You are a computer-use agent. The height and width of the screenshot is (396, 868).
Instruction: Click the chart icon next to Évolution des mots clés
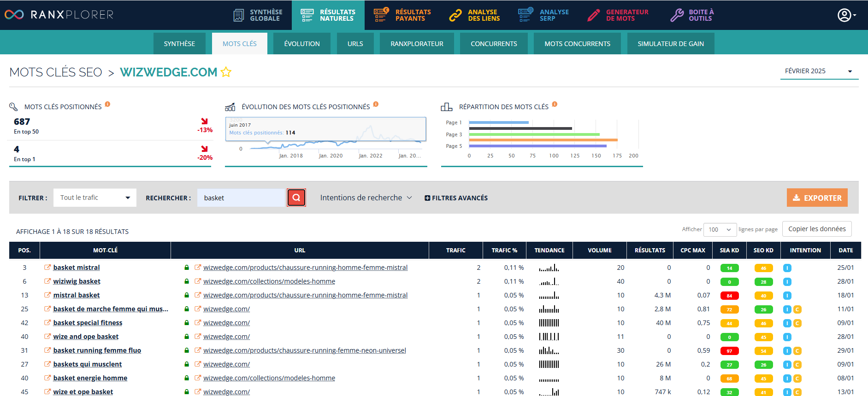click(x=230, y=107)
